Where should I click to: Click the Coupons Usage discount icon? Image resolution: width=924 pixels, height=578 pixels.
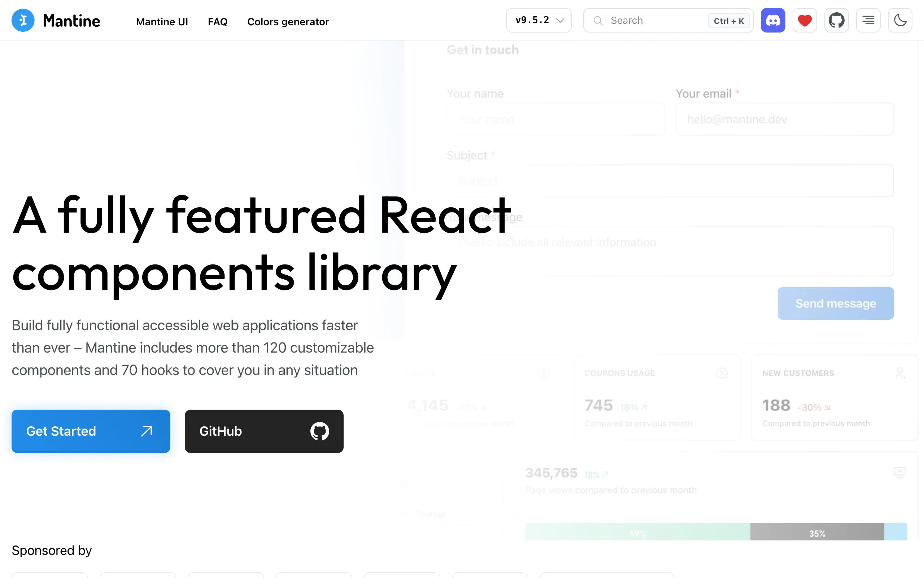(x=722, y=373)
